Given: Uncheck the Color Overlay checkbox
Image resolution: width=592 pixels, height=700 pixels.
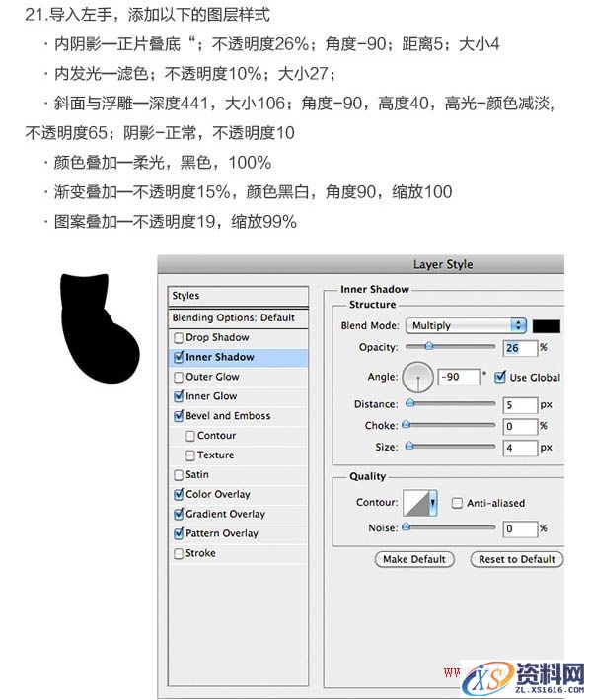Looking at the screenshot, I should tap(179, 494).
